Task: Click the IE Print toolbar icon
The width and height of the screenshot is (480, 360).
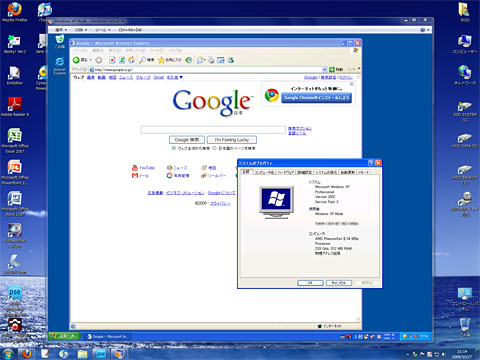Action: [211, 60]
